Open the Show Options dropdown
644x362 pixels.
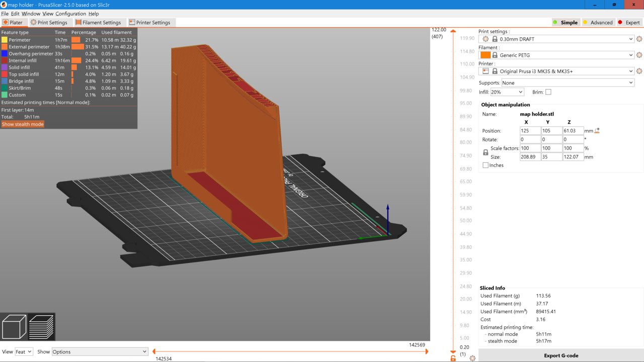click(x=100, y=352)
